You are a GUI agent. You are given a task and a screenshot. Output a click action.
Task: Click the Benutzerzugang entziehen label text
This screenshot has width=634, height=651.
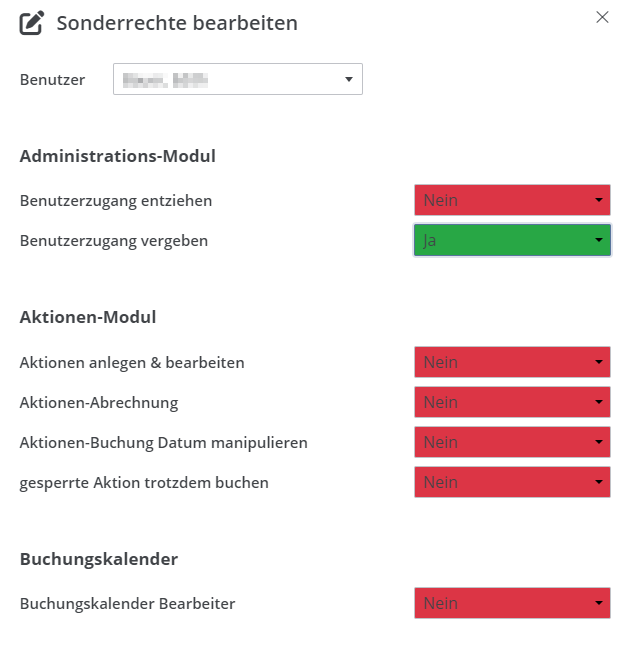116,200
